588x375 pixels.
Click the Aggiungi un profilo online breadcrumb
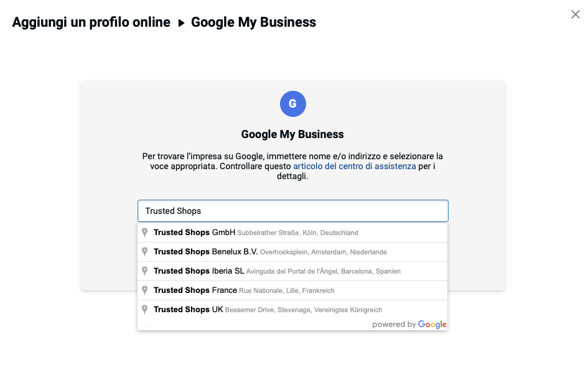(x=91, y=22)
